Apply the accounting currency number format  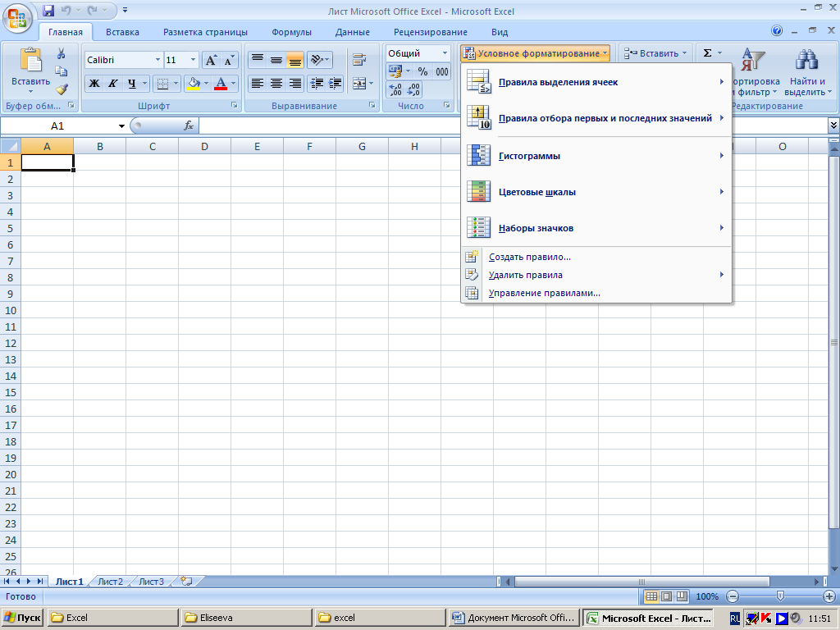395,71
